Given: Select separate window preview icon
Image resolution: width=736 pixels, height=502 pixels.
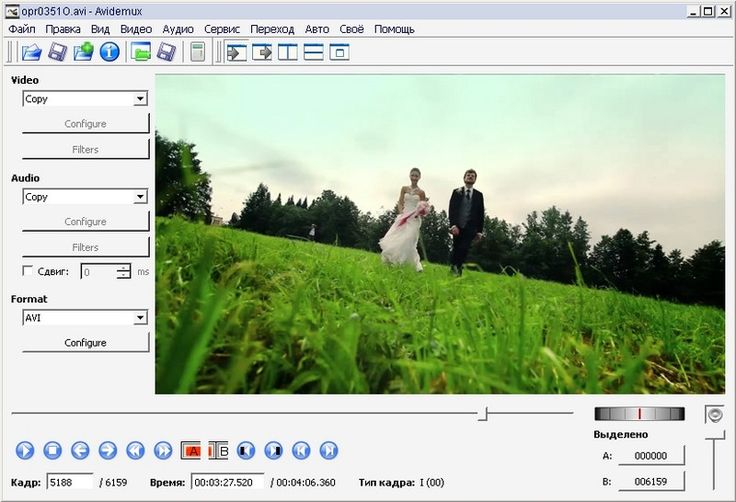Looking at the screenshot, I should tap(339, 52).
